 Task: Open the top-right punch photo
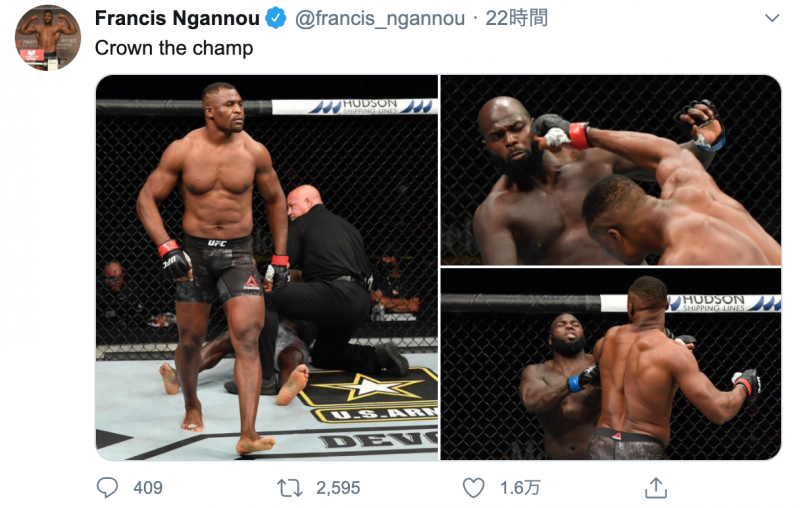click(611, 170)
